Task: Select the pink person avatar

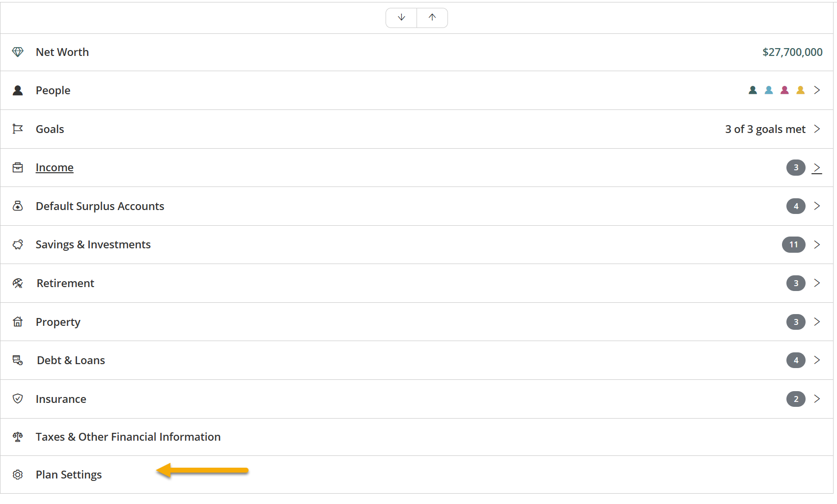Action: tap(784, 90)
